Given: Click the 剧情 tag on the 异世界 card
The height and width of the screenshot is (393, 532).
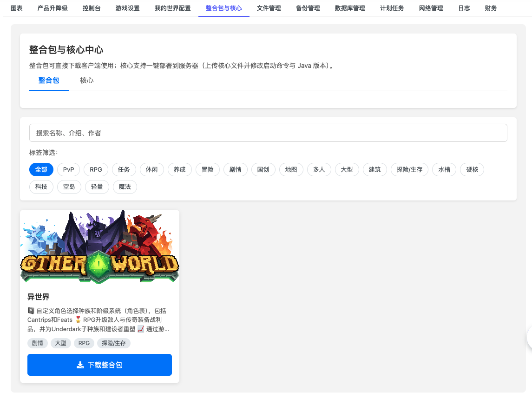Looking at the screenshot, I should pos(37,343).
